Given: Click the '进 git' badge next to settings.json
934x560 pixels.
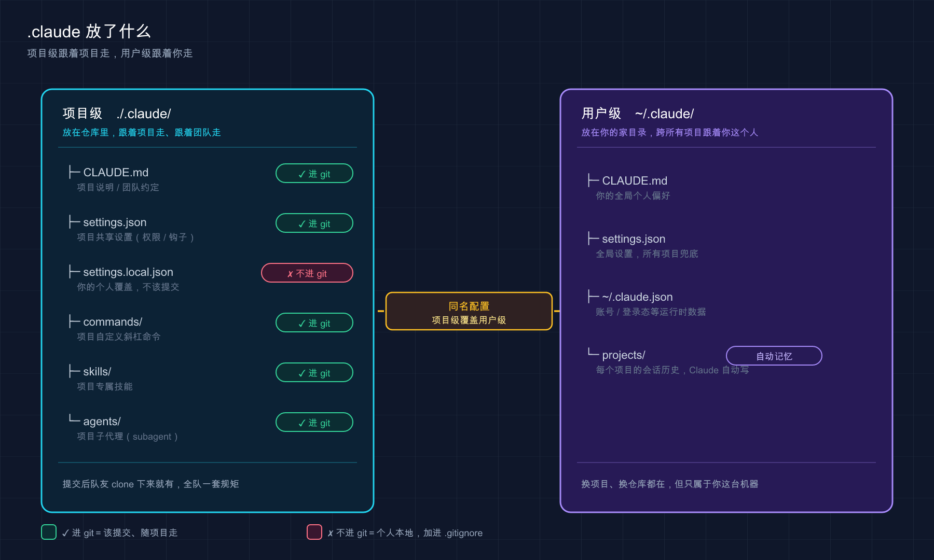Looking at the screenshot, I should [314, 223].
